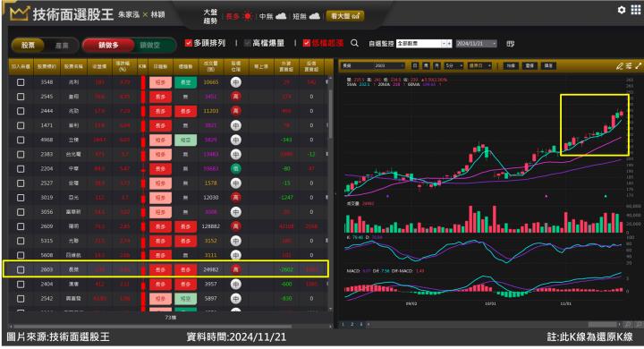Viewport: 644px width, 349px height.
Task: Click the chart horizontal scrollbar thumb
Action: click(x=603, y=324)
